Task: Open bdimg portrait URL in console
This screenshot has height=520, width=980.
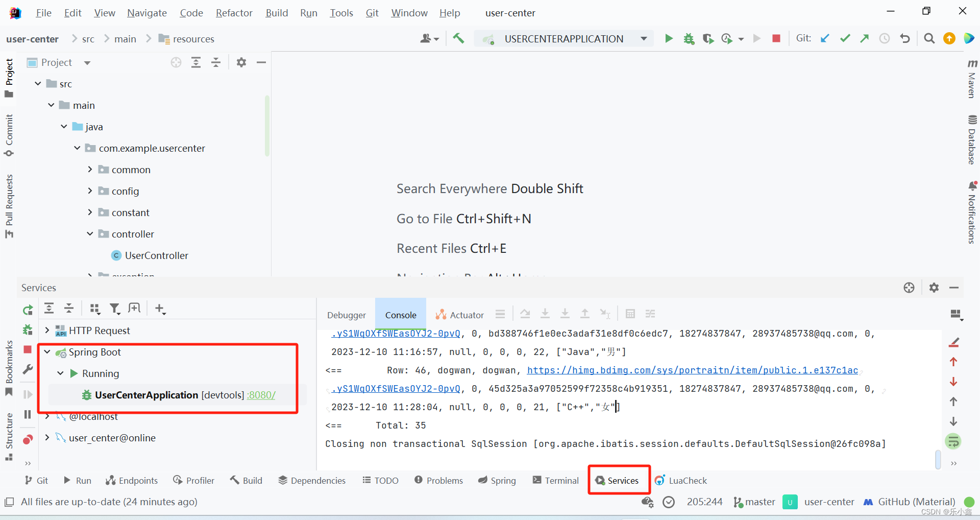Action: (x=693, y=370)
